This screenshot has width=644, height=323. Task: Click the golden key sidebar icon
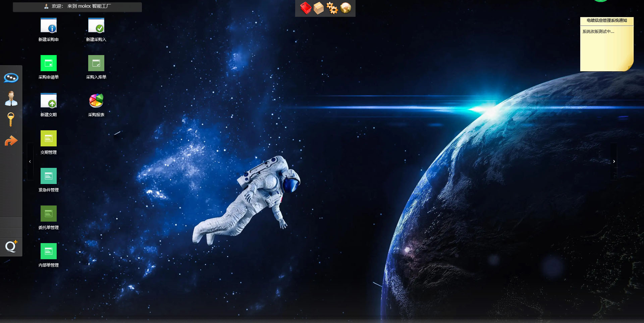11,120
